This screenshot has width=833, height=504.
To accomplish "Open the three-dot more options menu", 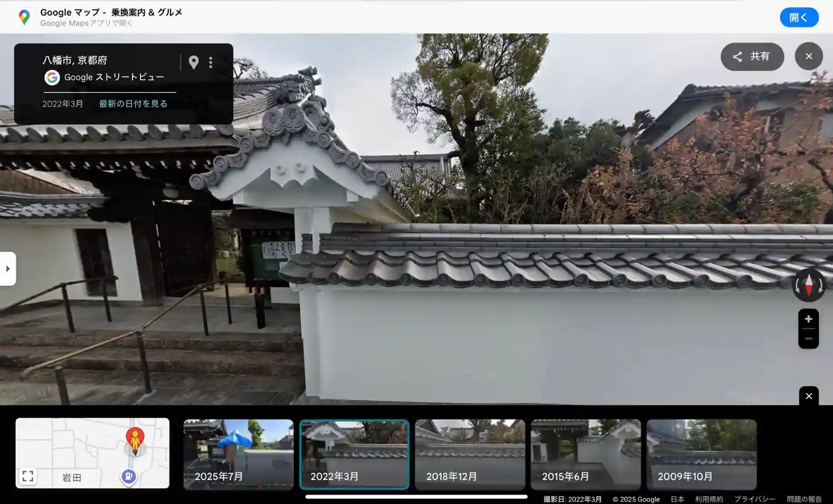I will pyautogui.click(x=210, y=62).
